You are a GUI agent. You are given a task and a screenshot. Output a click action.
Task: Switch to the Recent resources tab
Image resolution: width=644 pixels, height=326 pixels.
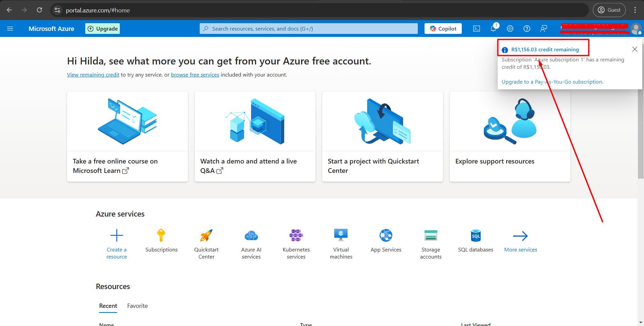108,306
